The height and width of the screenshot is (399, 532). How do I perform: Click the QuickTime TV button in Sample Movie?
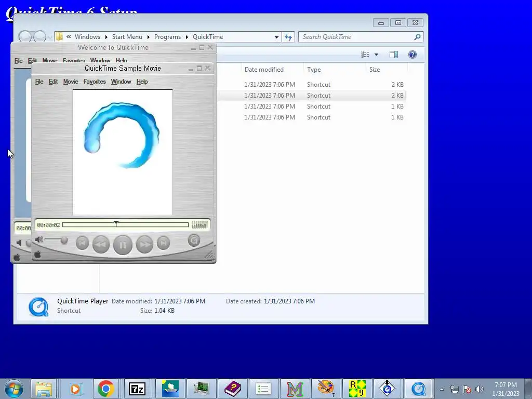point(194,241)
